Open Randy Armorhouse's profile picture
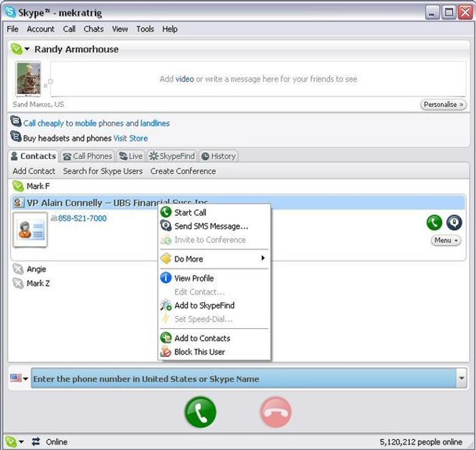Screen dimensions: 476x450 29,79
